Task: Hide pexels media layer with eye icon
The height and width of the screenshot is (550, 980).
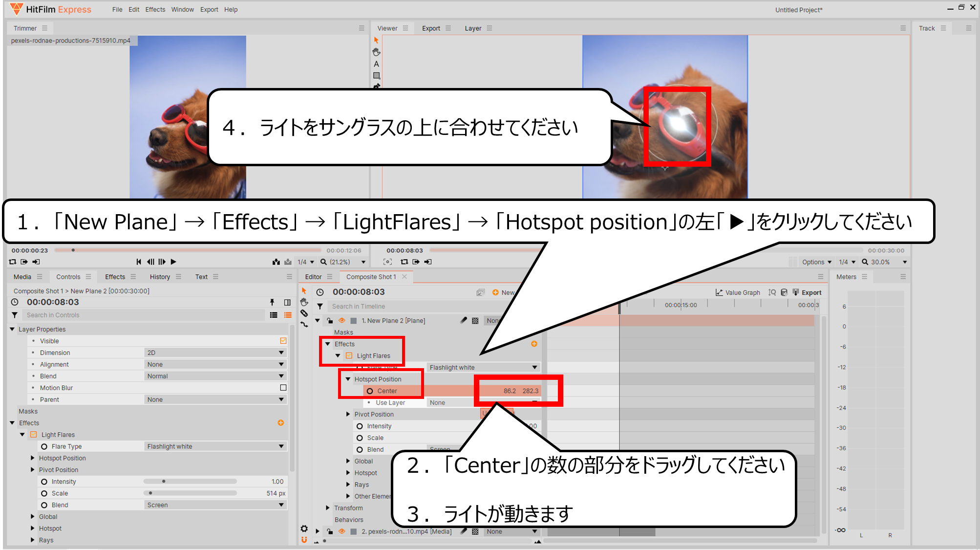Action: coord(342,531)
